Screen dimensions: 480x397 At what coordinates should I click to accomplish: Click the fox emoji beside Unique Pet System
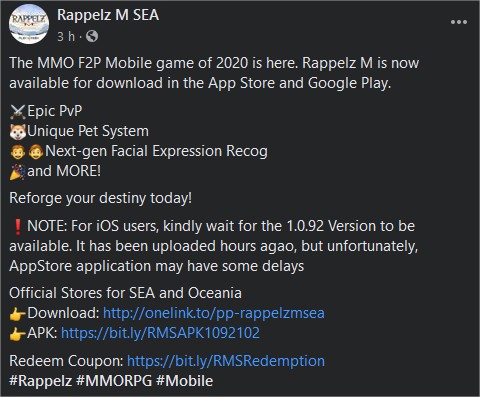(18, 132)
